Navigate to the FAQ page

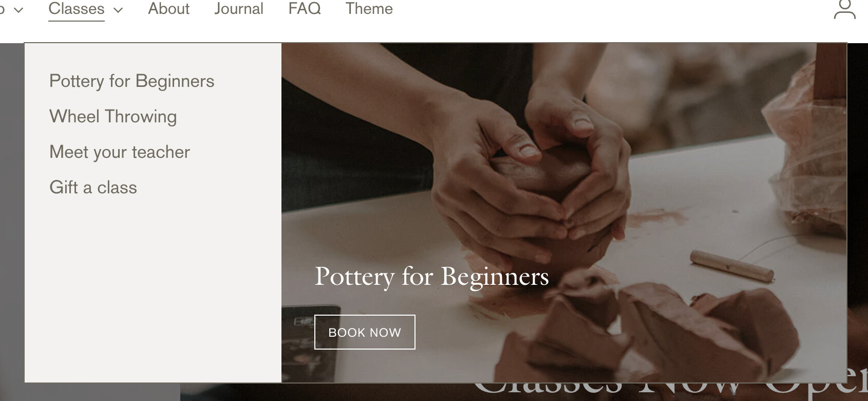305,9
